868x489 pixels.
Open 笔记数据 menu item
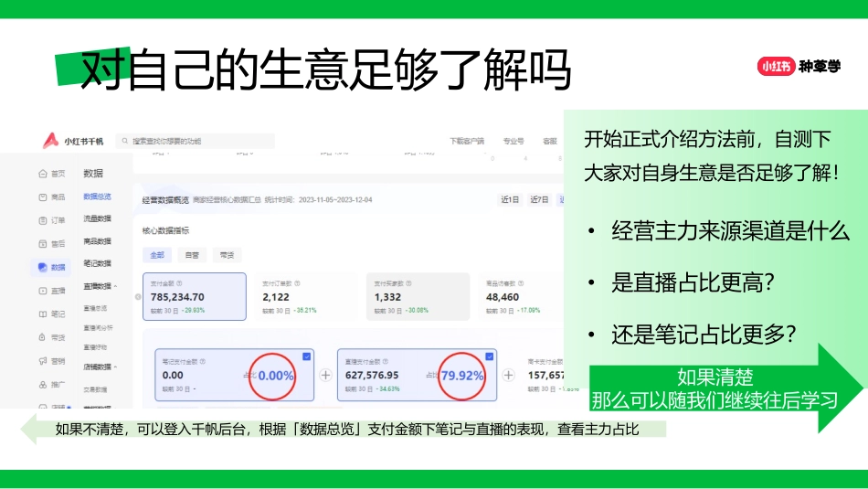click(x=98, y=263)
